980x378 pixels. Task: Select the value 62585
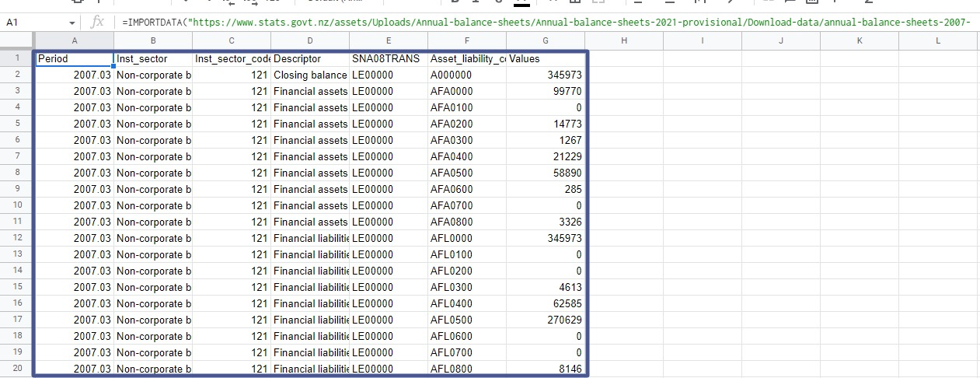(x=546, y=303)
